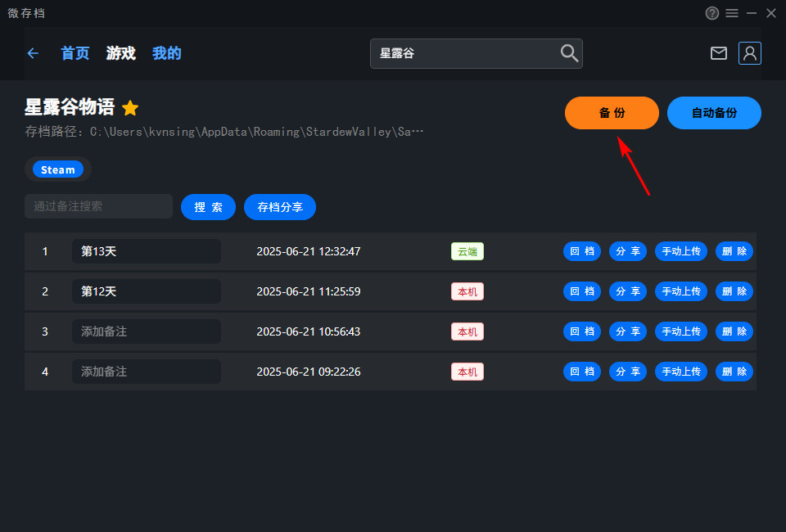
Task: Click 手动上传 for the 10:56:43 save
Action: (x=681, y=331)
